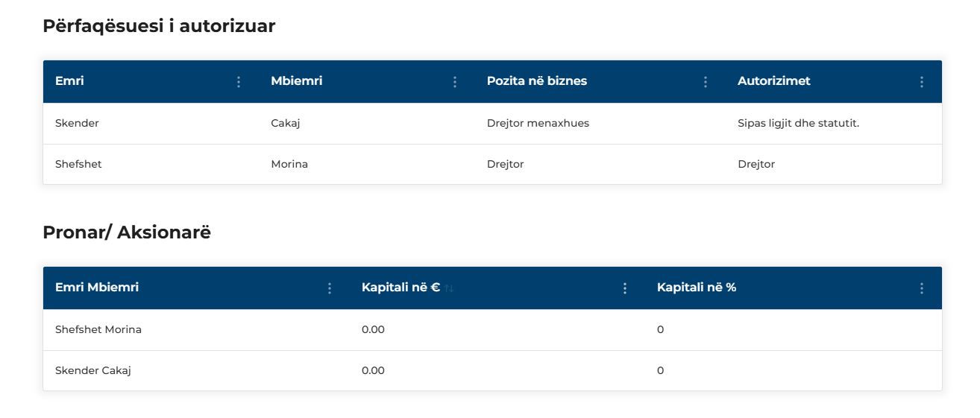Viewport: 980px width, 418px height.
Task: Sort by the Mbiemri column header
Action: tap(297, 80)
